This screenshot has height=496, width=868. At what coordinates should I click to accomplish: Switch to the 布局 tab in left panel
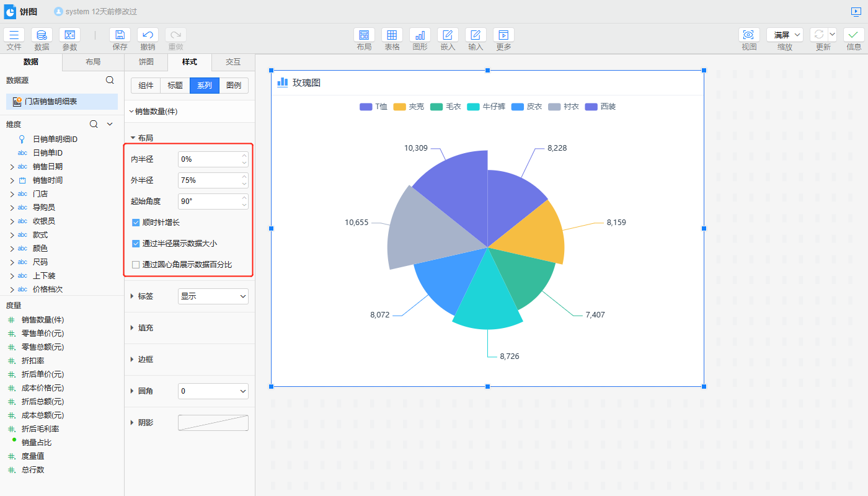(x=93, y=62)
